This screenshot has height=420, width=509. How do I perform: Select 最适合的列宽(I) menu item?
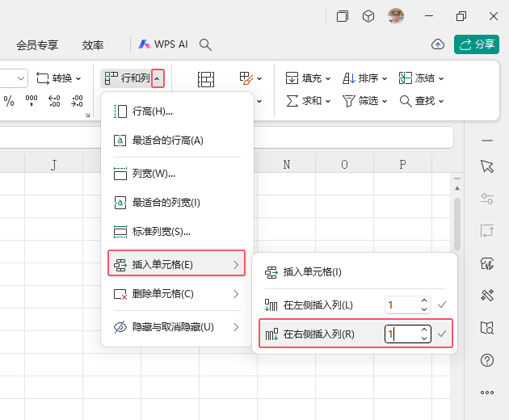pos(177,203)
